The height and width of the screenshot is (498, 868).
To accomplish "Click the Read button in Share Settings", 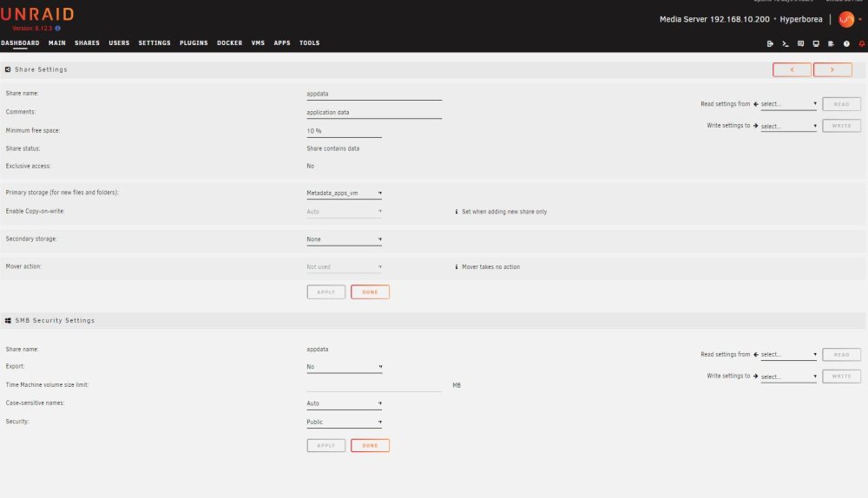I will coord(841,104).
